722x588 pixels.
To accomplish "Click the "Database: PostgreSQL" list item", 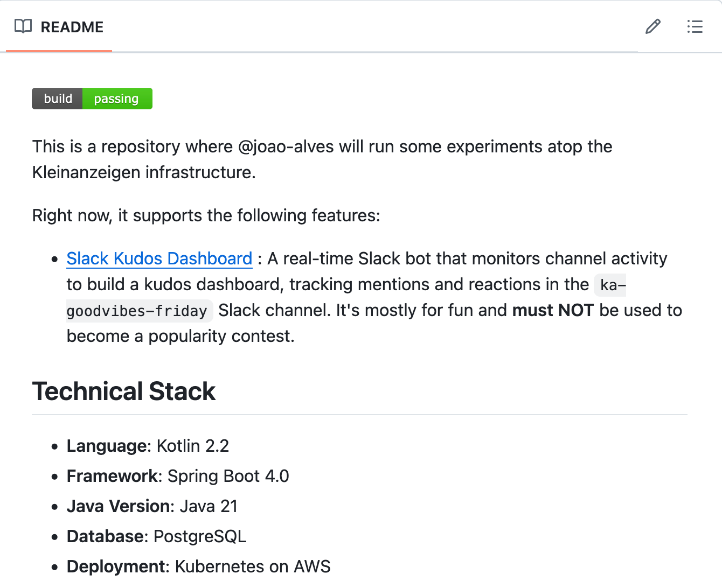I will coord(156,536).
